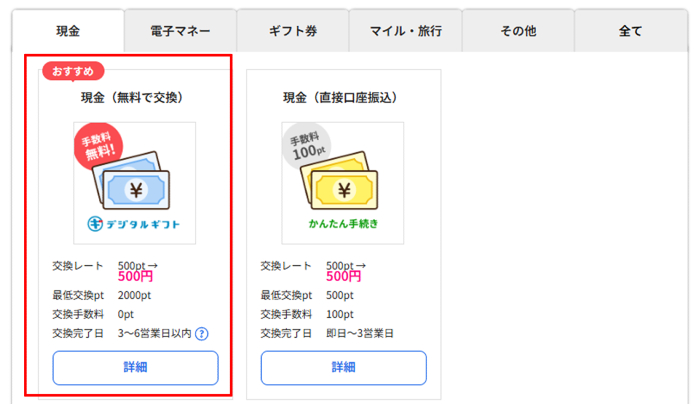
Task: Switch to the 電子マネー tab
Action: pos(180,31)
